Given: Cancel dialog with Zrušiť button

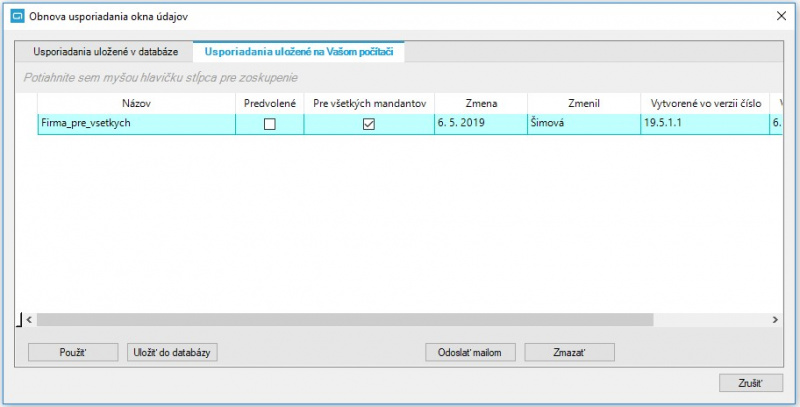Looking at the screenshot, I should pyautogui.click(x=751, y=383).
